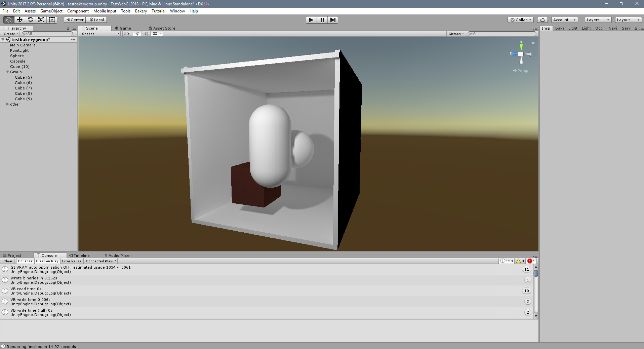Toggle 2D mode in the Scene view
The image size is (644, 349).
126,34
